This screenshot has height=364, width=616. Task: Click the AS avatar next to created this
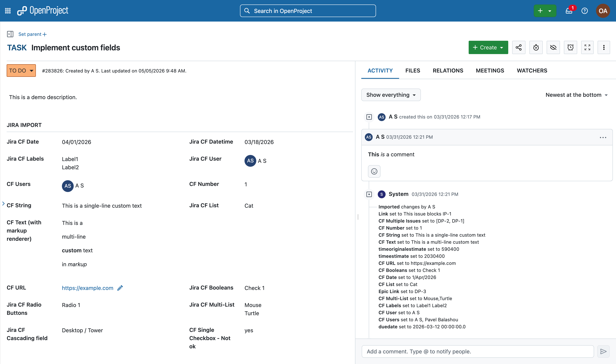(381, 117)
